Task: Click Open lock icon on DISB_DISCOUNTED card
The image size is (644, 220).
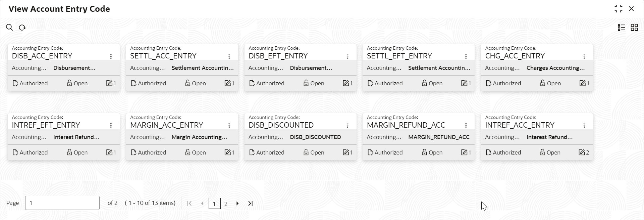Action: [x=306, y=152]
